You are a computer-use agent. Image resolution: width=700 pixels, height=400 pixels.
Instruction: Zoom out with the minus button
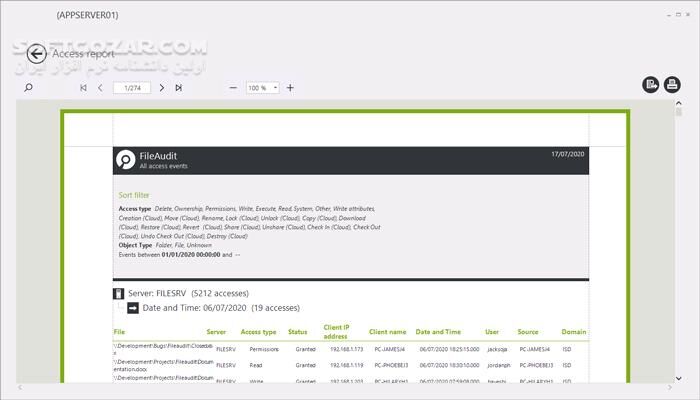click(233, 88)
